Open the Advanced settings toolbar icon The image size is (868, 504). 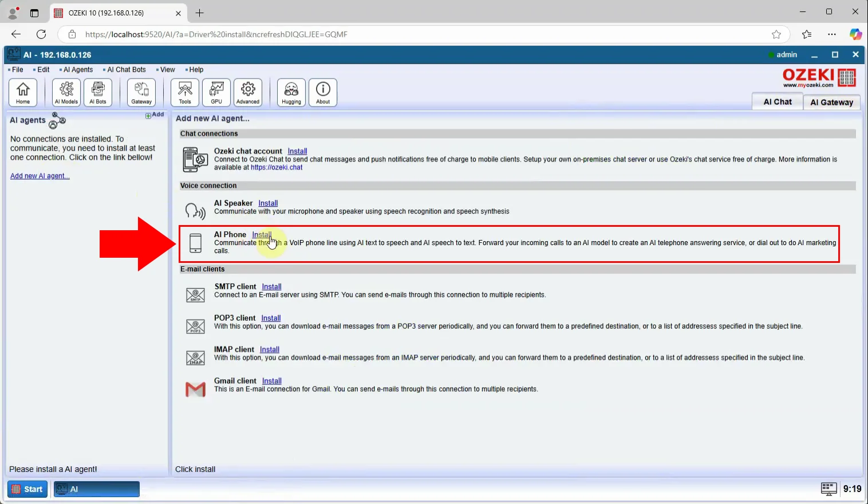point(248,92)
